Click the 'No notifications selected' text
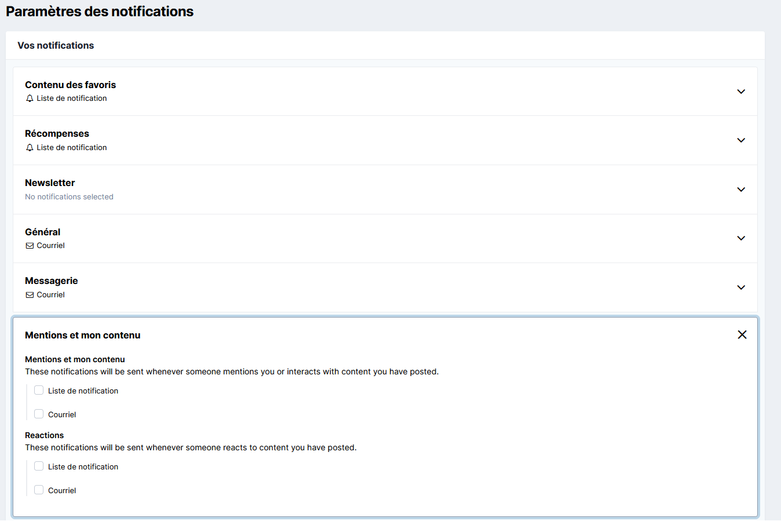 click(69, 197)
